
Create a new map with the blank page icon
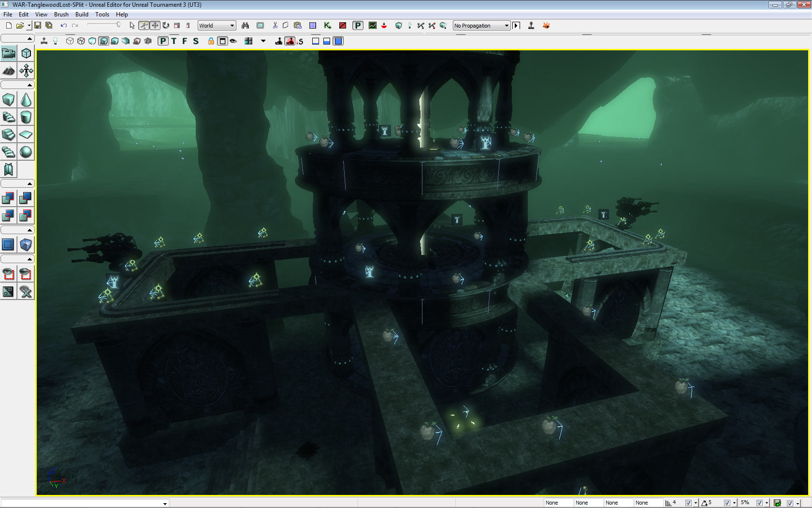pyautogui.click(x=9, y=26)
